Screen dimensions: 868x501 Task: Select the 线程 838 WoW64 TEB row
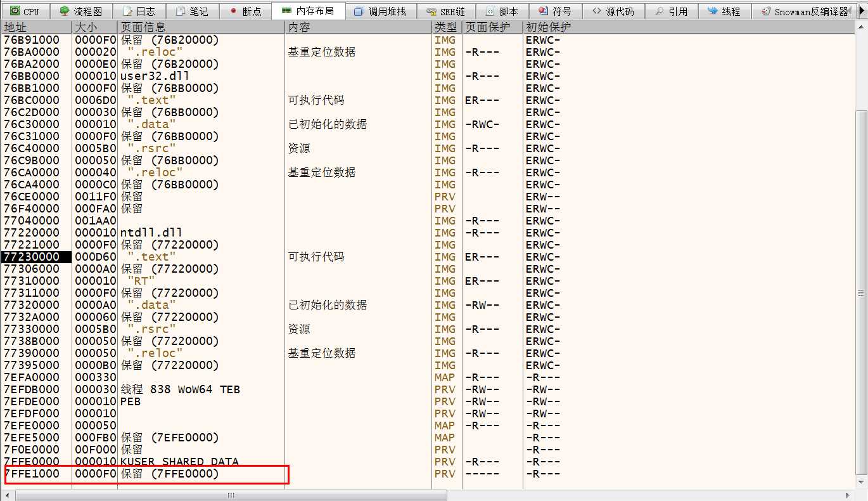tap(427, 389)
